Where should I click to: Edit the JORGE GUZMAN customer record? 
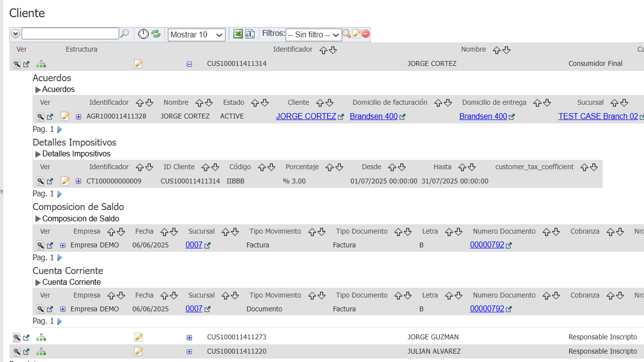click(x=138, y=337)
